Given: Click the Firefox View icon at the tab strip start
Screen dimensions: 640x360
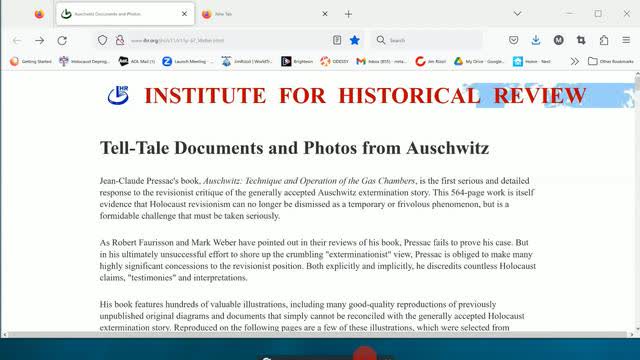Looking at the screenshot, I should 39,14.
